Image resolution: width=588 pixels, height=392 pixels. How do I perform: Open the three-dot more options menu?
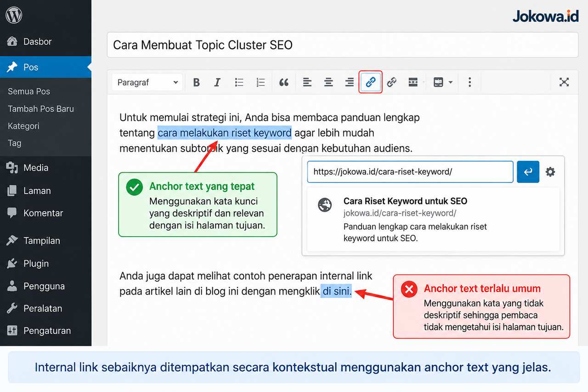(469, 82)
